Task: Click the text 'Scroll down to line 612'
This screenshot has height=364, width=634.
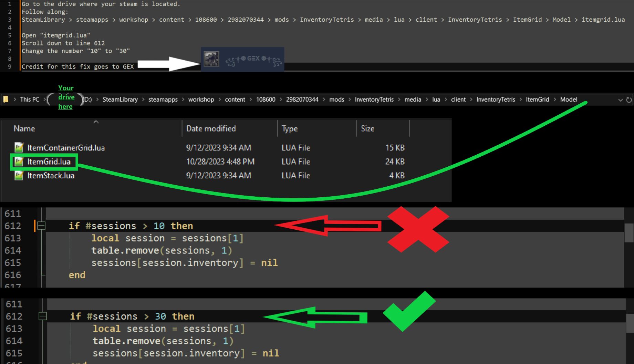Action: pos(63,43)
